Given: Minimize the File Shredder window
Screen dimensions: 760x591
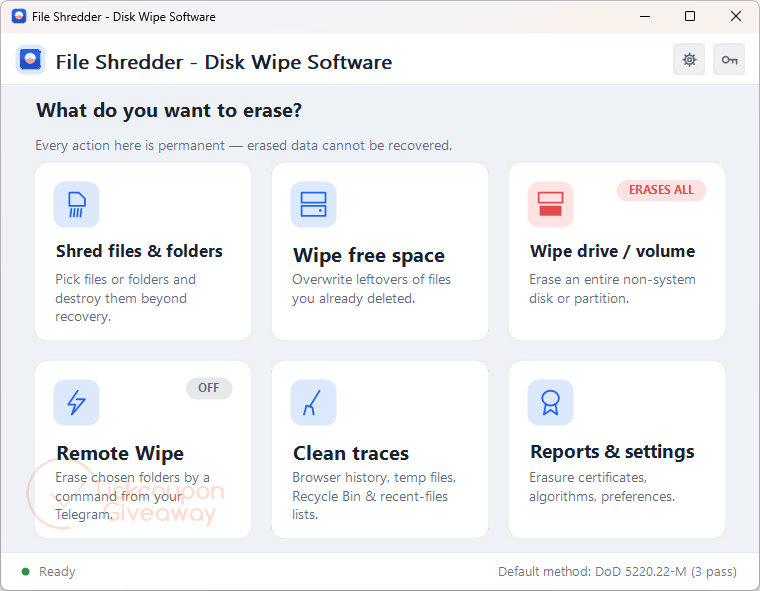Looking at the screenshot, I should (x=645, y=16).
